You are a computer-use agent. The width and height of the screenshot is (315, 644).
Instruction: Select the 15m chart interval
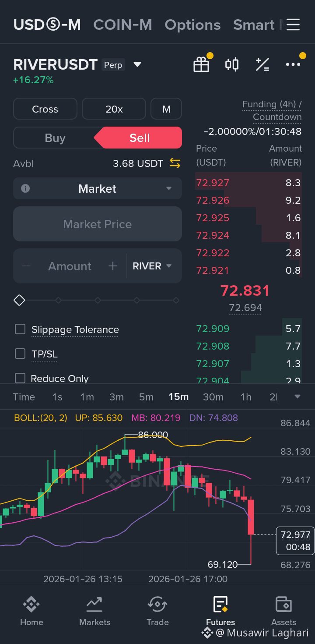[178, 397]
